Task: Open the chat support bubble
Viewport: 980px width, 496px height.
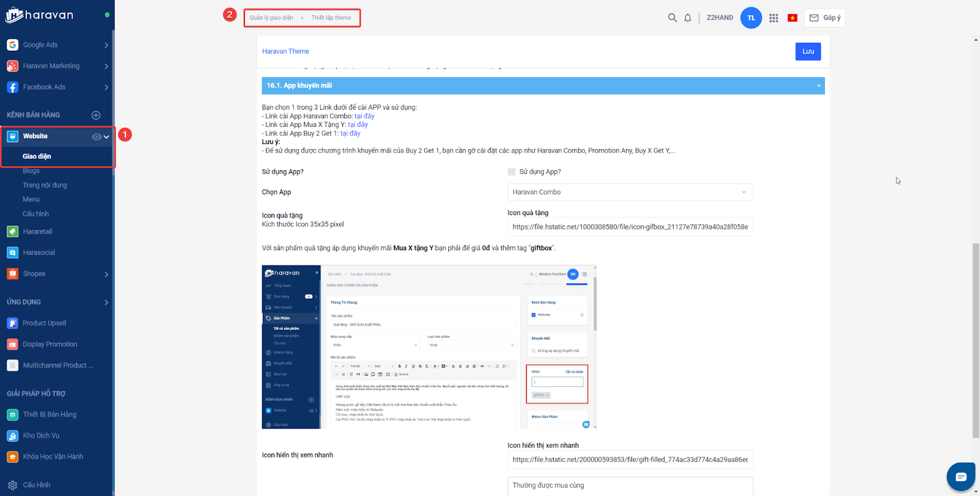Action: [x=960, y=476]
